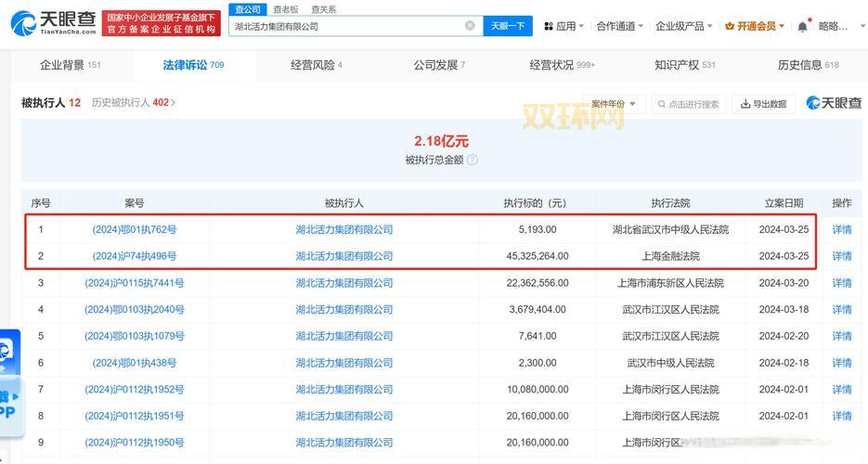Click 详情 for row 7
Screen dimensions: 868x464
click(842, 390)
